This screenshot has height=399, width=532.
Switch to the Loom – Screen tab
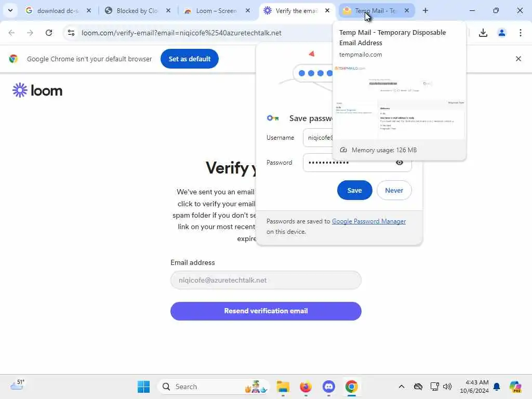(216, 11)
